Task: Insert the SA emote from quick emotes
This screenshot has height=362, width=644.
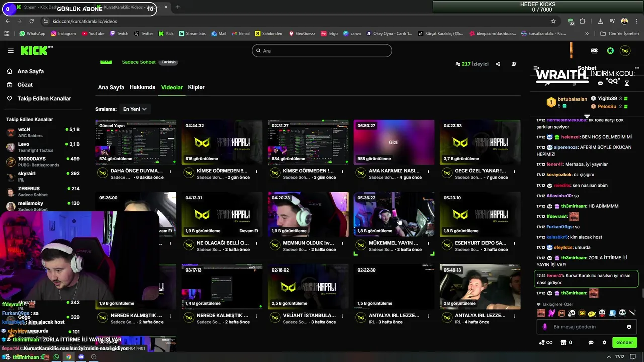Action: 582,313
